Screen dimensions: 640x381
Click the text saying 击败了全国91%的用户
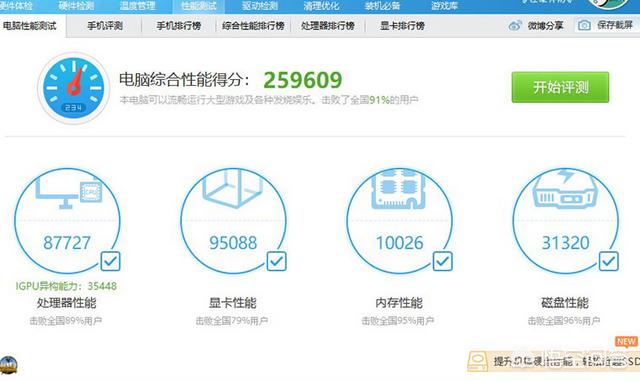(370, 100)
